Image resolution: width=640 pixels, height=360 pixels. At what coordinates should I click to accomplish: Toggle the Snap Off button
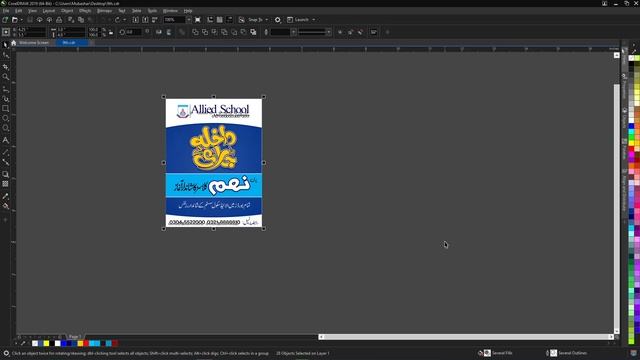point(241,20)
